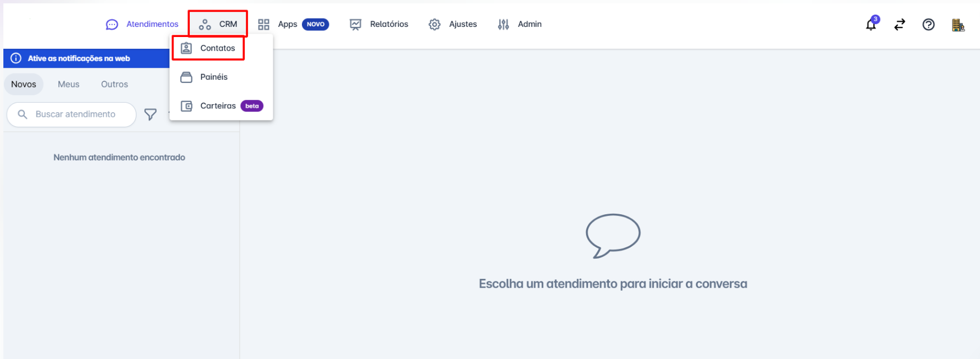Select Contatos from the CRM menu

tap(208, 48)
